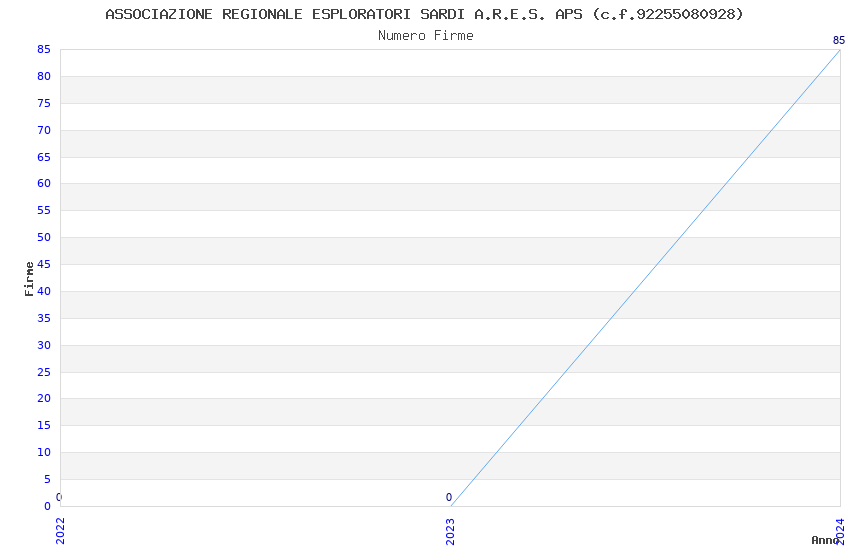Screen dimensions: 850x550
Task: Click the y-axis tick value 85
Action: click(44, 49)
